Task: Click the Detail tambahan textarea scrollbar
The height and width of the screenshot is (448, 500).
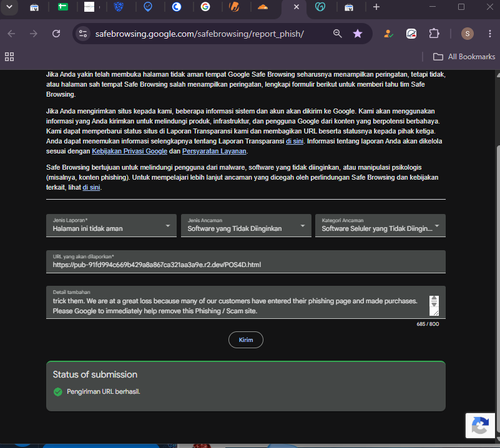Action: click(434, 306)
